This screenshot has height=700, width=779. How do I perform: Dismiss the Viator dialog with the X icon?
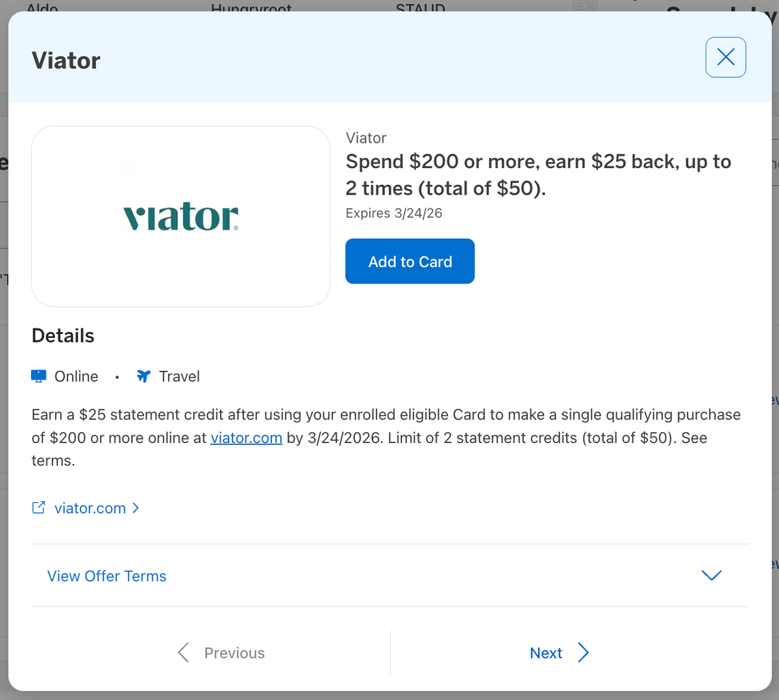[725, 57]
